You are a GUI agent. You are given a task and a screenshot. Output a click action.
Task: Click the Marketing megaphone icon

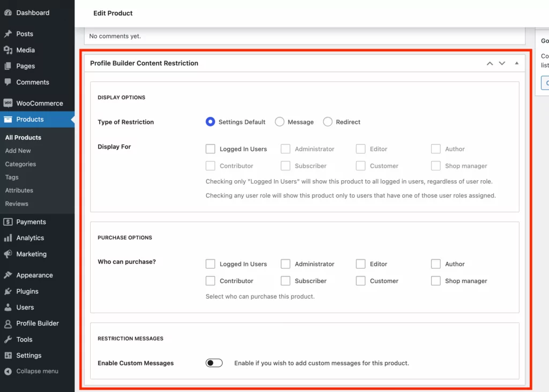[8, 254]
